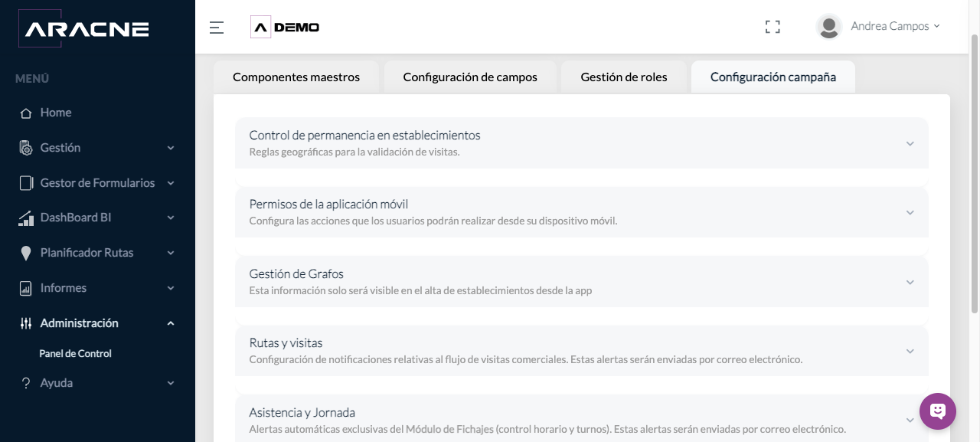Open Panel de Control submenu item
This screenshot has height=442, width=980.
click(76, 354)
